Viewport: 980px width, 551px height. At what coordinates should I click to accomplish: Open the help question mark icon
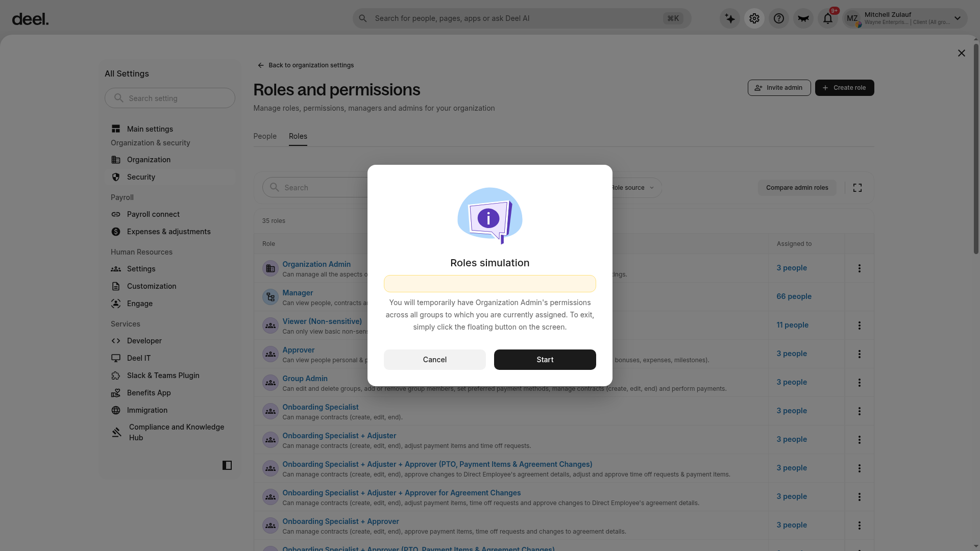(779, 18)
